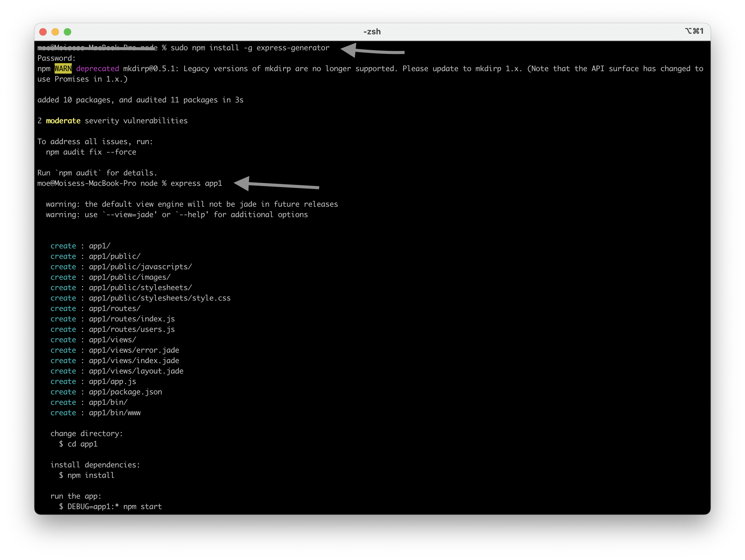Screen dimensions: 745x560
Task: Click the 'app1/views/layout.jade' entry
Action: coord(136,371)
